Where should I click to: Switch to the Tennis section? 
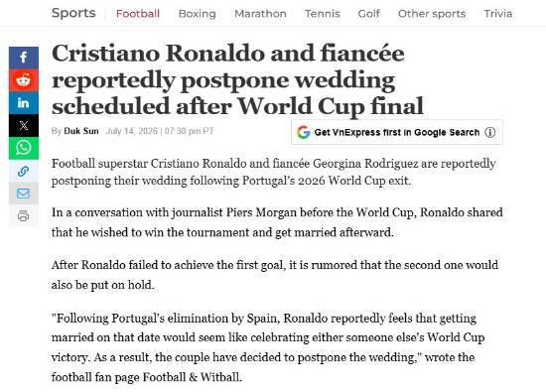[322, 14]
